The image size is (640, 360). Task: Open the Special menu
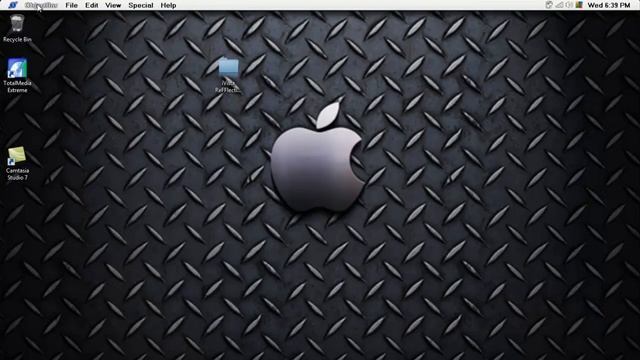141,5
